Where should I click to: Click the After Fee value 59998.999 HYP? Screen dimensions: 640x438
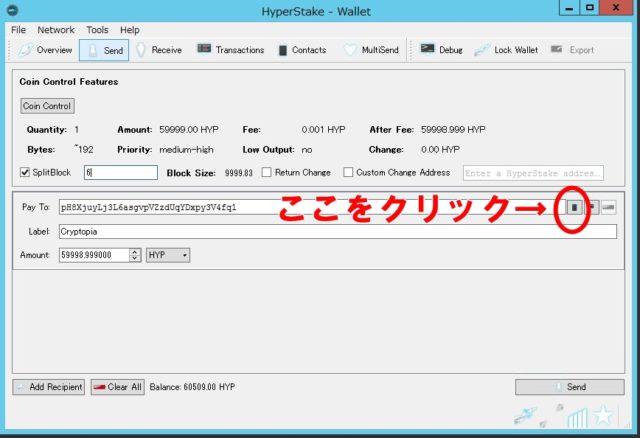[x=453, y=130]
